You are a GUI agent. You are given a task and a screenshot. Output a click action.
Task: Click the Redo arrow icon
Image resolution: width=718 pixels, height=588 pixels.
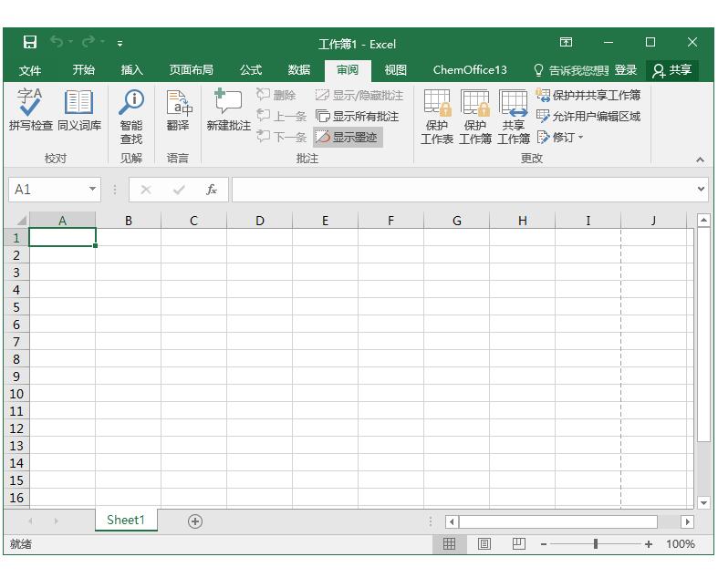pyautogui.click(x=88, y=42)
